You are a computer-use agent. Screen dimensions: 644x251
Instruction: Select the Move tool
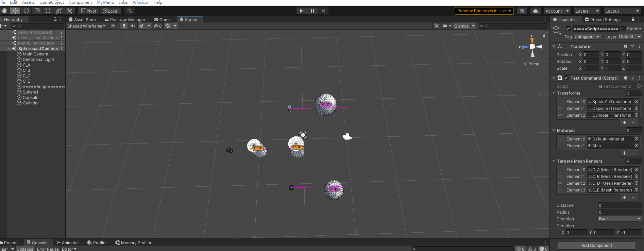(15, 11)
